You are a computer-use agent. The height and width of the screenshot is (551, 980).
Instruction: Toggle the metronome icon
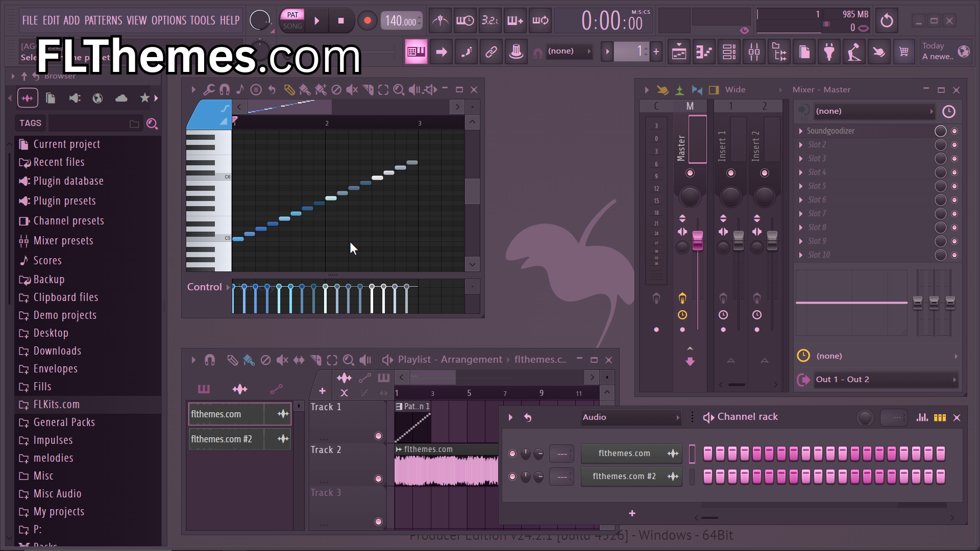point(440,21)
